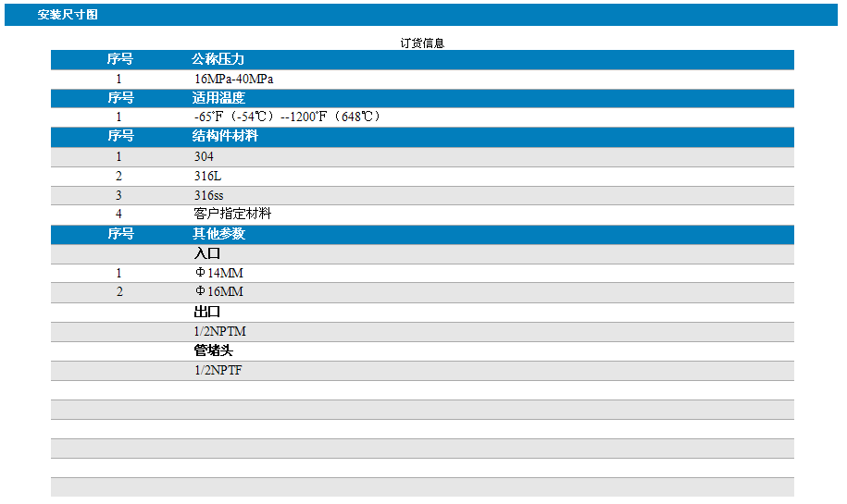This screenshot has width=847, height=504.
Task: Click the first 序号 column header
Action: pos(120,59)
